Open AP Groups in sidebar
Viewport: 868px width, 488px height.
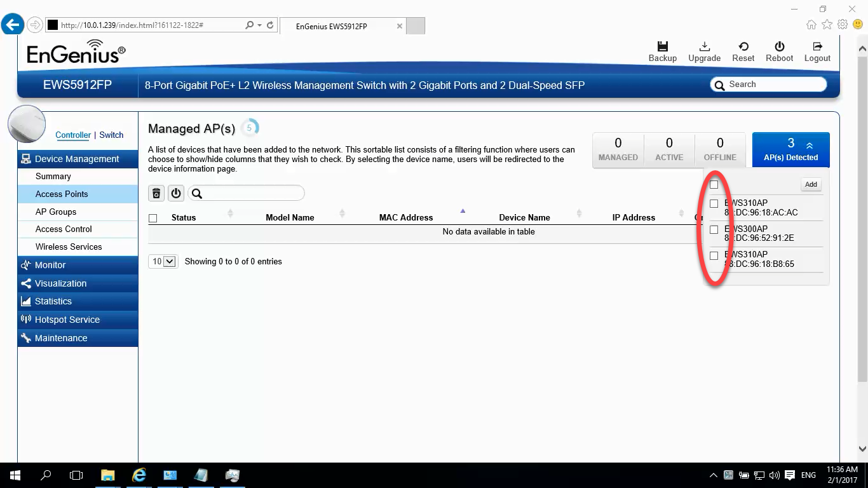[x=78, y=212]
